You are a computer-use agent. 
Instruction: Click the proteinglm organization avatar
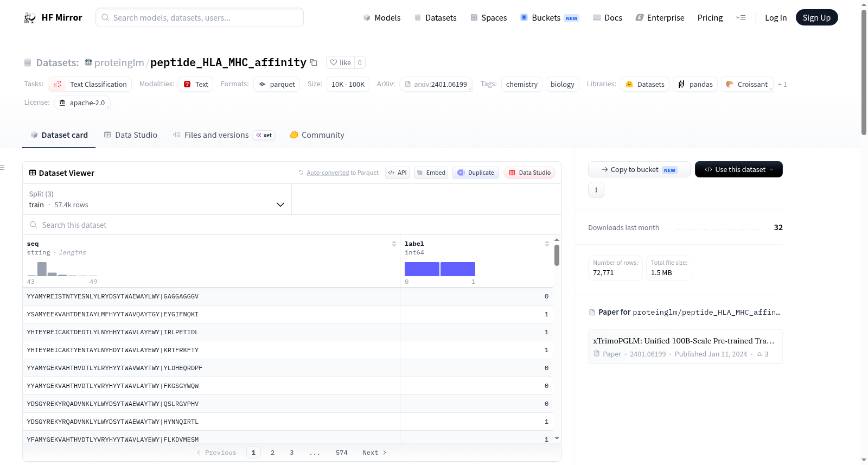point(88,62)
